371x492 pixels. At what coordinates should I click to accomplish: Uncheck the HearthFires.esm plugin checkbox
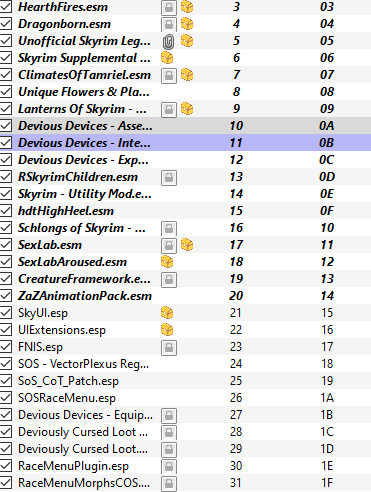[x=6, y=7]
